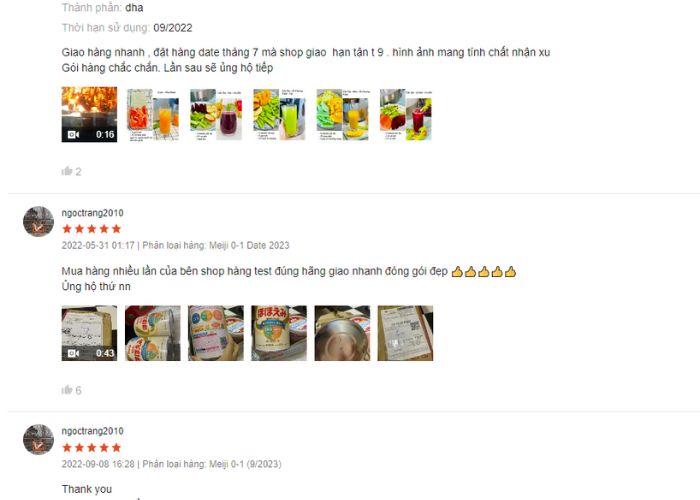Click the five-star rating on 2022-05-31 review

tap(92, 229)
